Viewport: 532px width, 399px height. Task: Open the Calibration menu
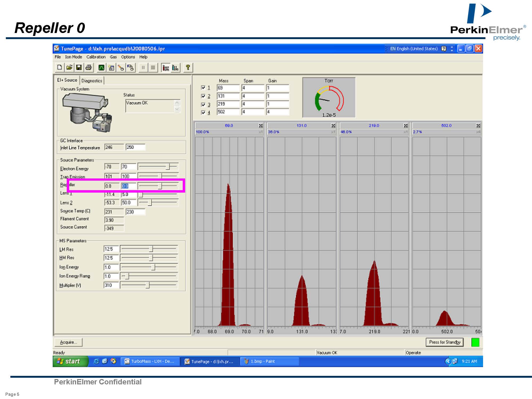pos(96,57)
